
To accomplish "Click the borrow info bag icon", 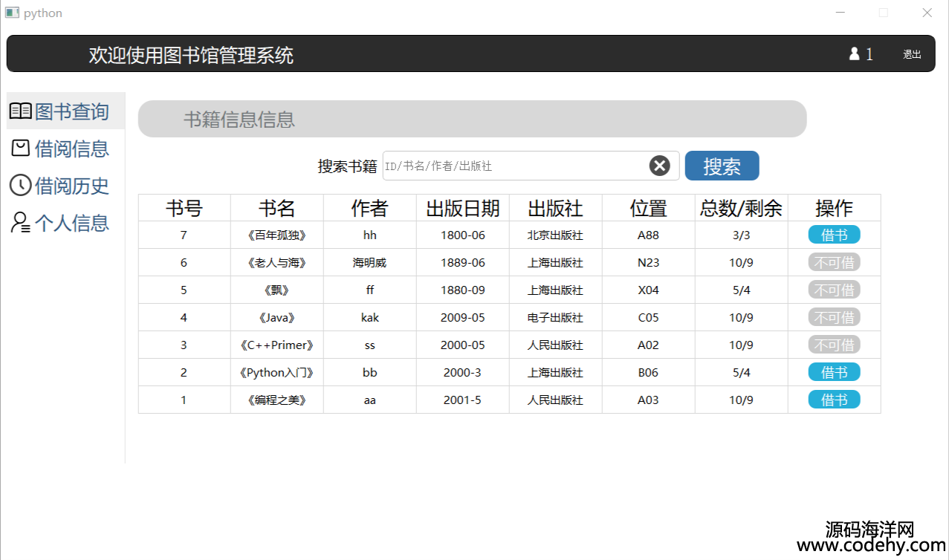I will click(x=21, y=149).
